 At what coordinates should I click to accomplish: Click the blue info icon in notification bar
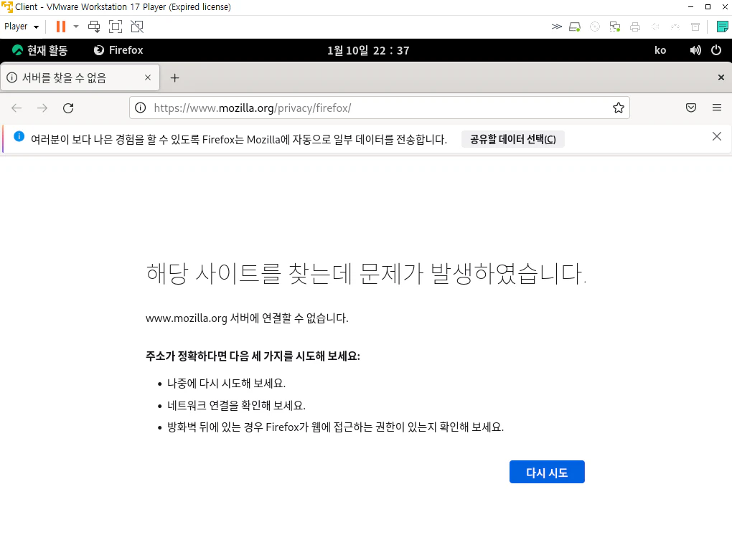(19, 136)
